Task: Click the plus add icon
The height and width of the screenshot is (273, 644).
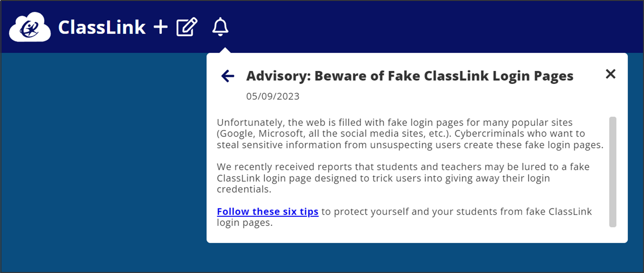Action: (161, 27)
